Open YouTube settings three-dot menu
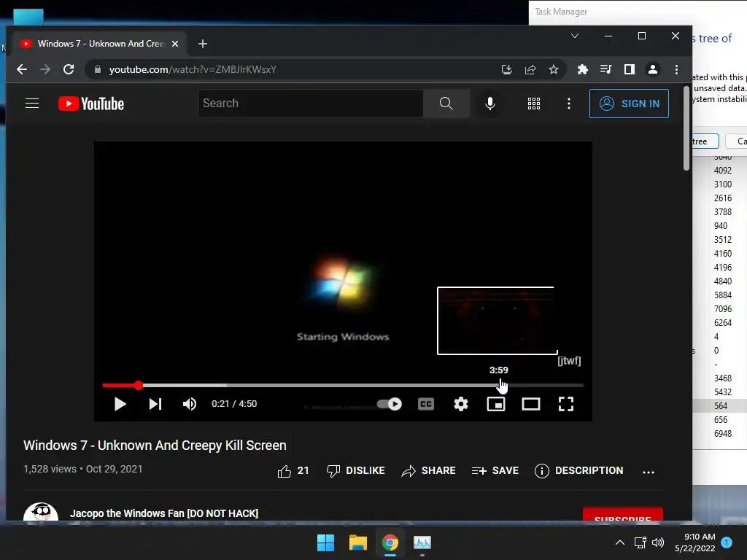 coord(568,104)
